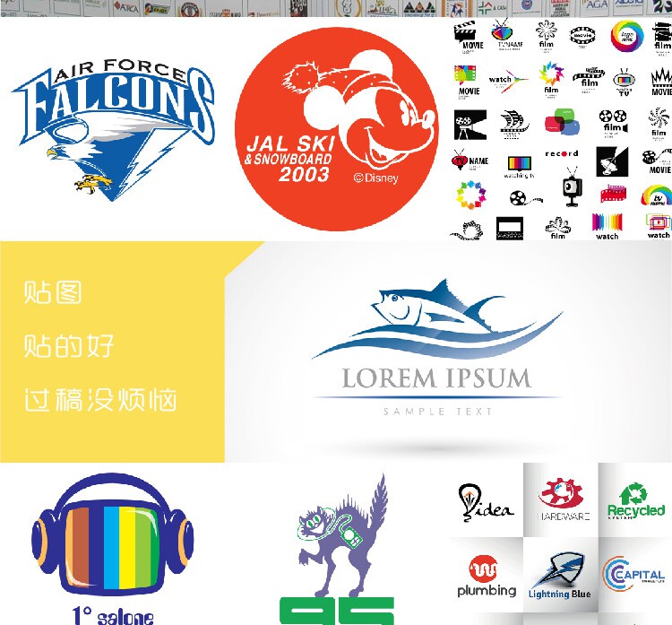Click the retro TV set logo labeled TV

(x=624, y=82)
